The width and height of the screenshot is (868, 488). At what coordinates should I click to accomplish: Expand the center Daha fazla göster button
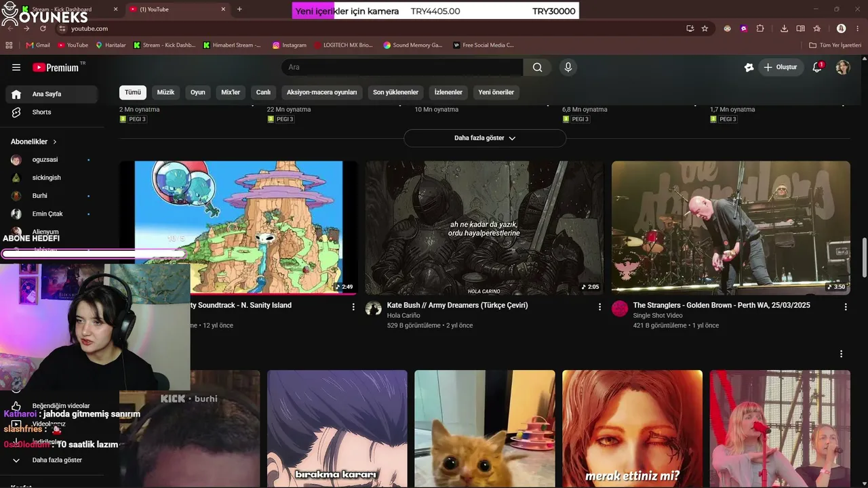tap(485, 138)
